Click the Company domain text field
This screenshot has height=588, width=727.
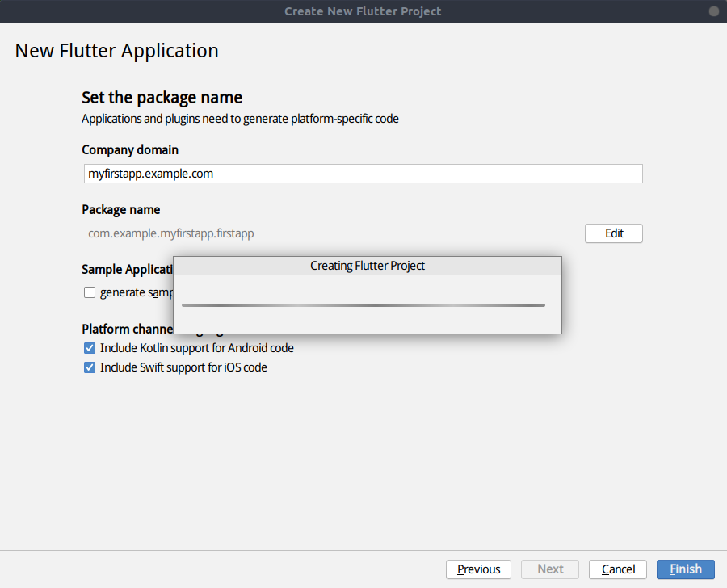click(x=363, y=174)
